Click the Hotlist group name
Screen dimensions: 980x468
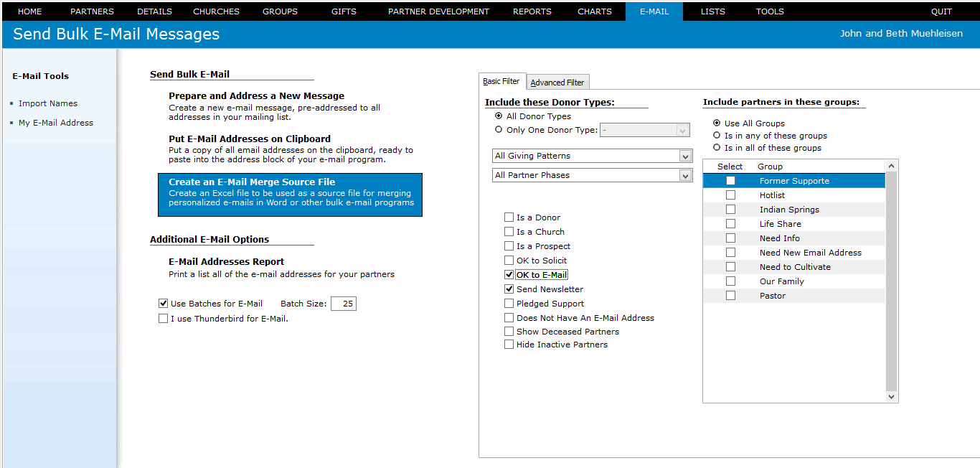772,195
